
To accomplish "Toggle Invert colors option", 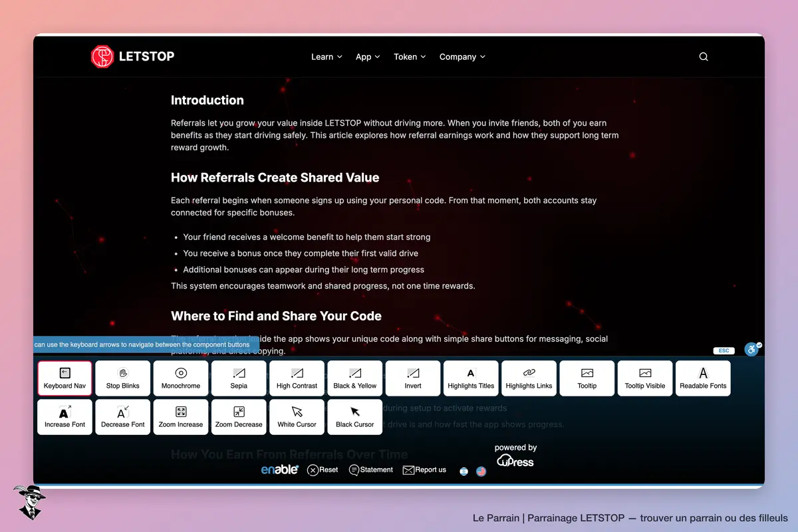I will coord(413,378).
